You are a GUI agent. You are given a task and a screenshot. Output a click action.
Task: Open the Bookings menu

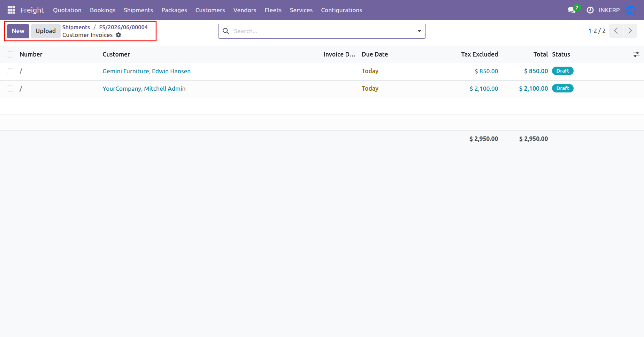pos(102,10)
